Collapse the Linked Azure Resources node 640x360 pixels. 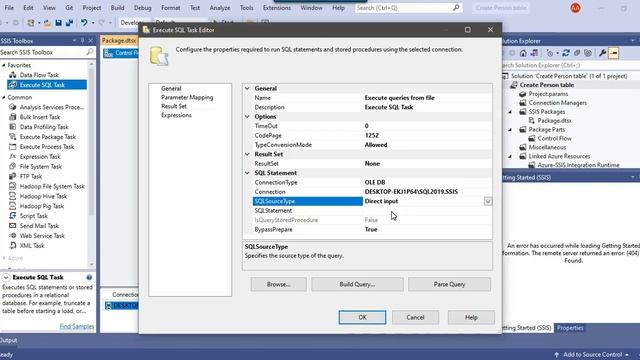pyautogui.click(x=510, y=156)
